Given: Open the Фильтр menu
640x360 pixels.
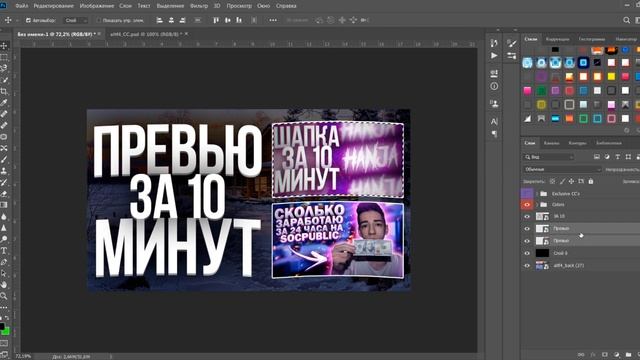Looking at the screenshot, I should pos(199,6).
